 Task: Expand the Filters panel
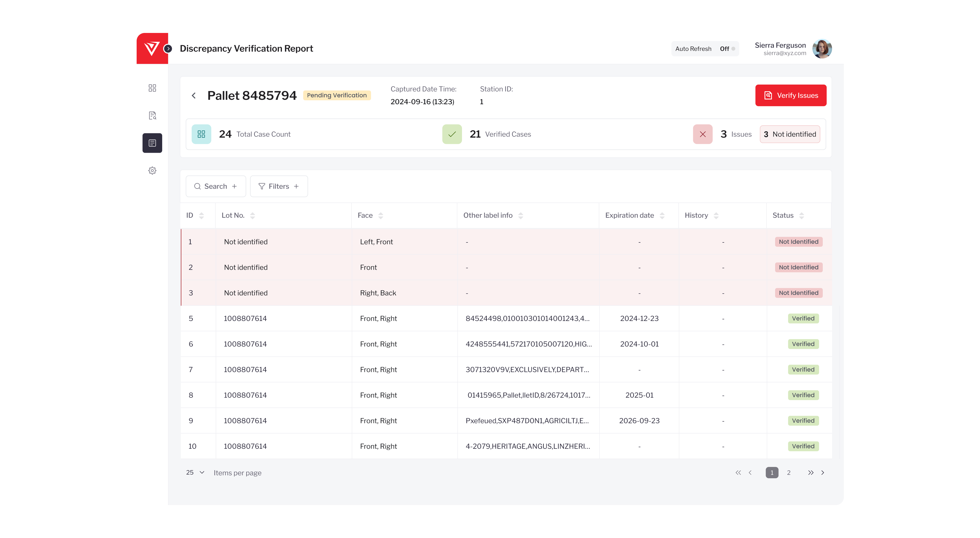coord(279,186)
